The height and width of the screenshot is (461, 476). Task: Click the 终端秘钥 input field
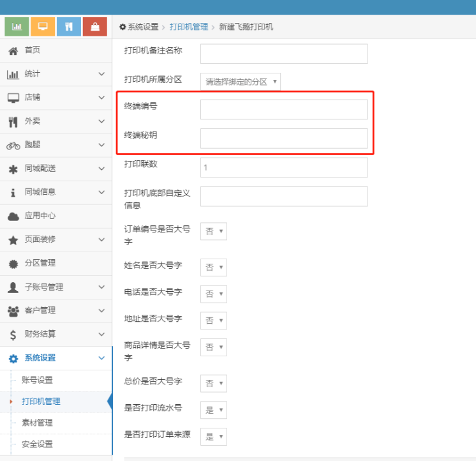(x=284, y=139)
